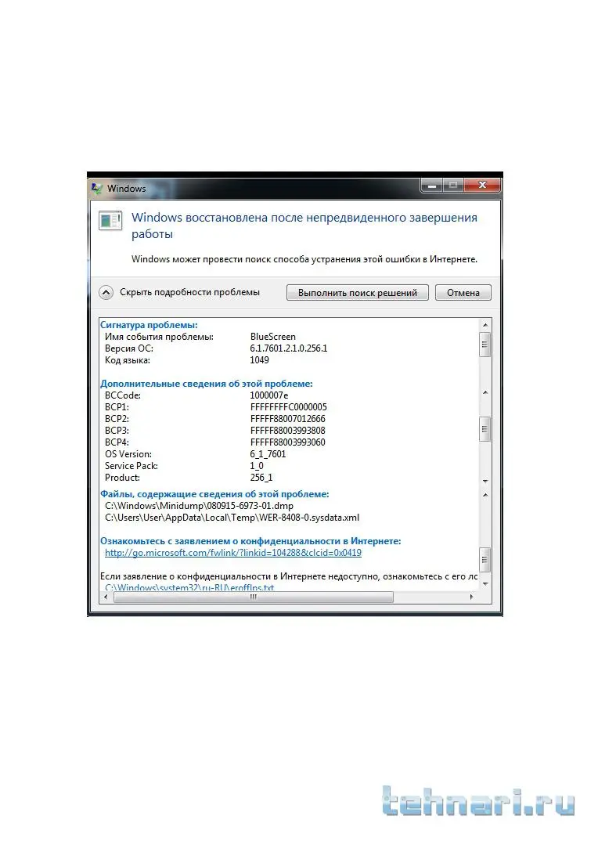Click the "Имя события проблемы:" label
Viewport: 616px width, 841px height.
(159, 336)
